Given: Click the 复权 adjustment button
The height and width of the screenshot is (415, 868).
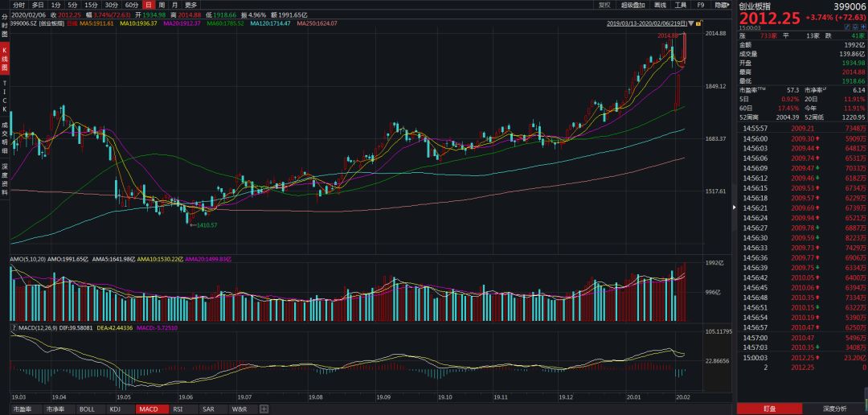Looking at the screenshot, I should pyautogui.click(x=604, y=5).
